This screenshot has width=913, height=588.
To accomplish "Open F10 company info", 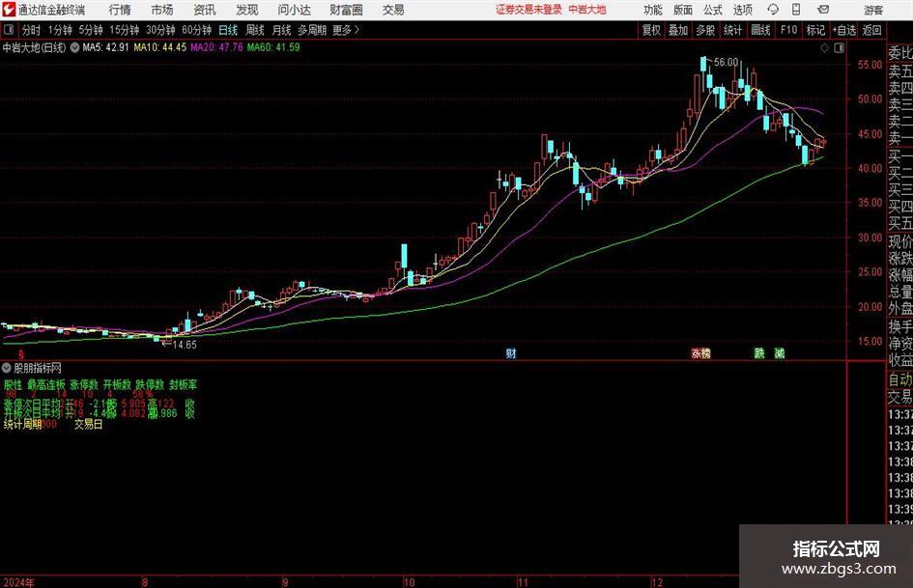I will (x=789, y=30).
